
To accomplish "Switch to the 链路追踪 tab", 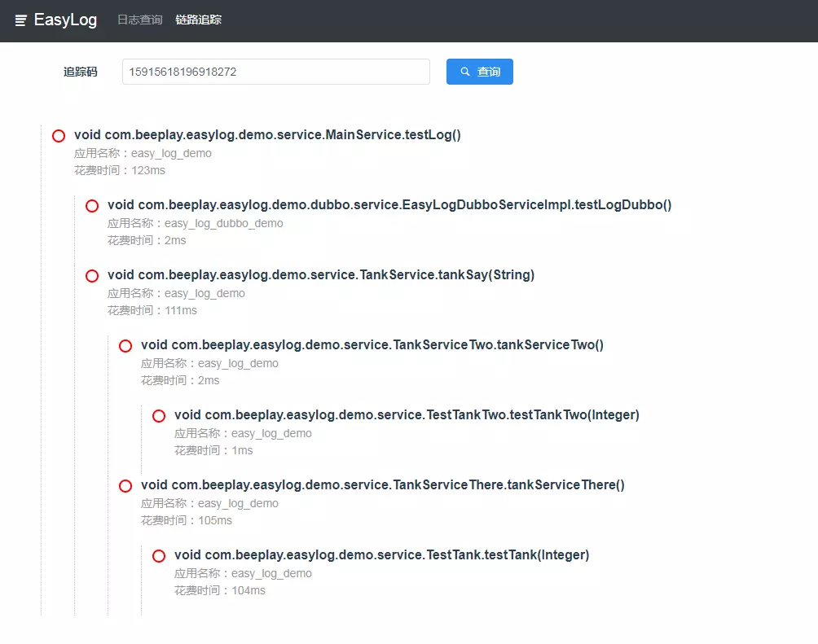I will [198, 20].
